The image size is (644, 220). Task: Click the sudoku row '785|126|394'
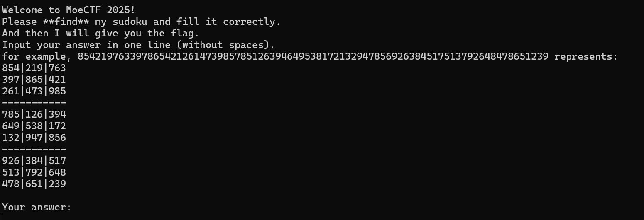34,114
